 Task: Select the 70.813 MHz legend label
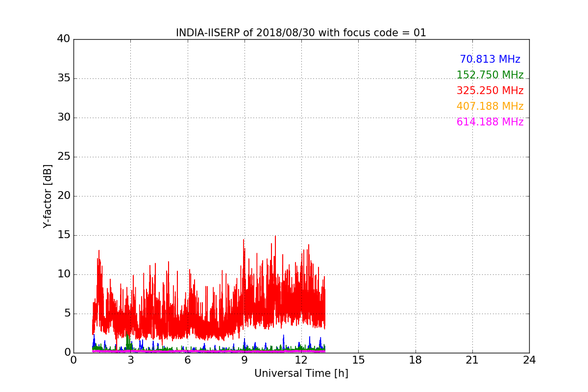click(490, 59)
